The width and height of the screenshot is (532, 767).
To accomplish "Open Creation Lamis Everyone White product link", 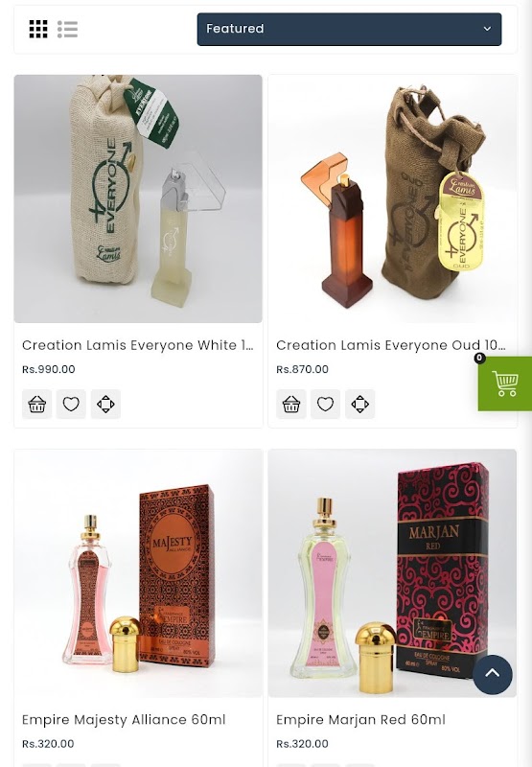I will (x=138, y=345).
